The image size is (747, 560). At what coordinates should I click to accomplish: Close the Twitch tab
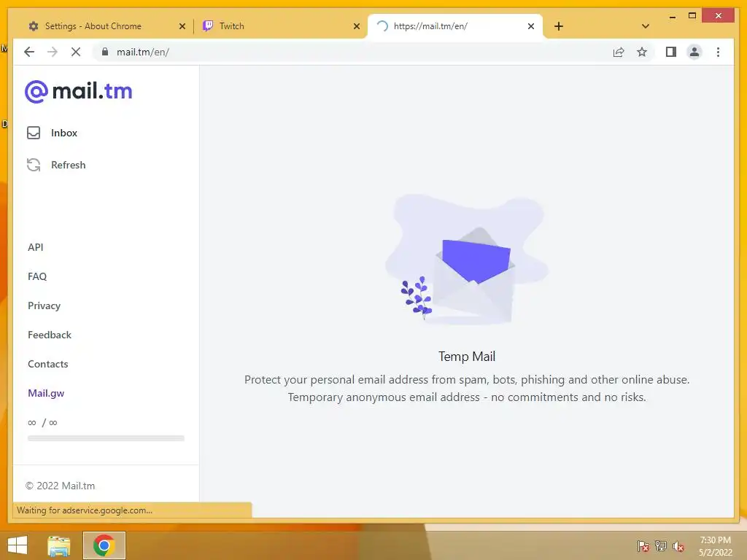point(356,26)
